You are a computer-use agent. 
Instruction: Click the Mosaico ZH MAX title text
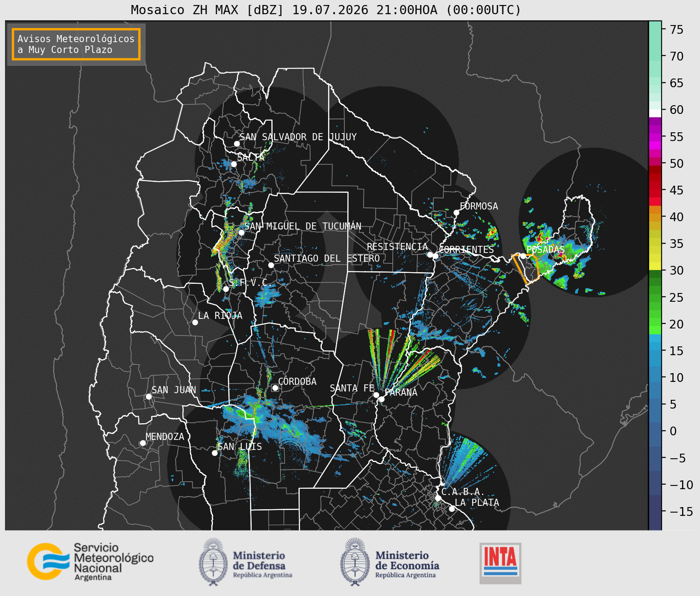pyautogui.click(x=326, y=10)
